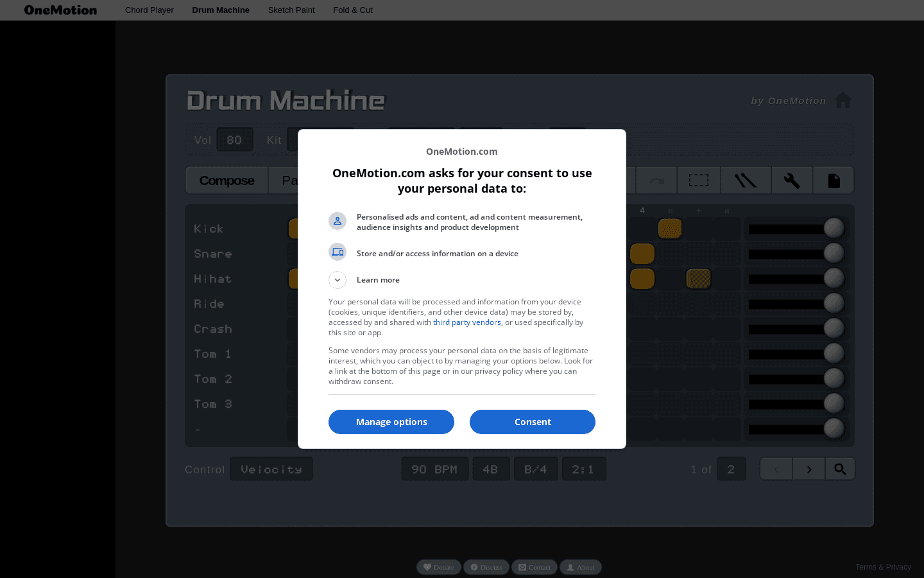Toggle the Kick beat on step 4e

tap(670, 229)
